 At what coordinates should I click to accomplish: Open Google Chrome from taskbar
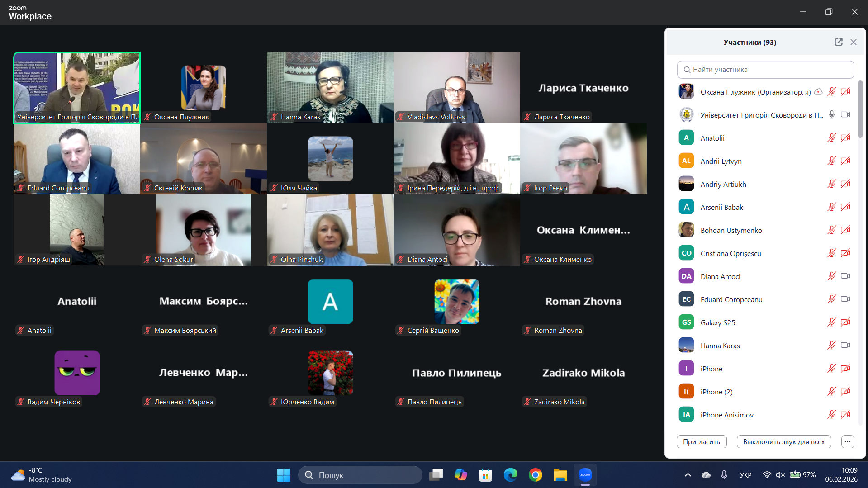(535, 475)
